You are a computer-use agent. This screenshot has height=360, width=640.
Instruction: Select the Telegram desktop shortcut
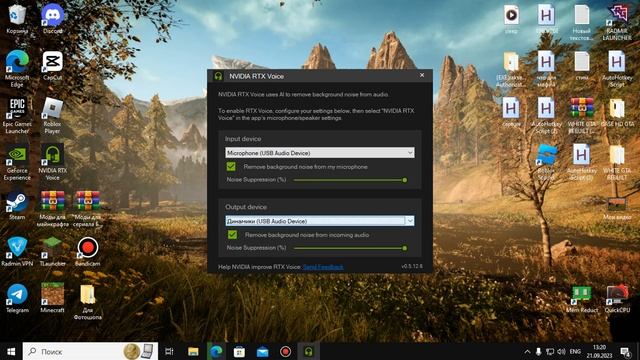pyautogui.click(x=17, y=298)
